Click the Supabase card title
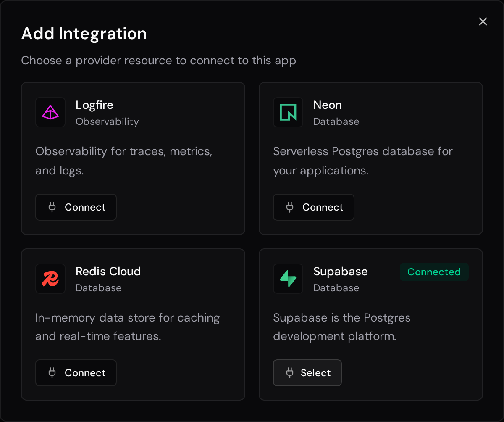 [341, 272]
